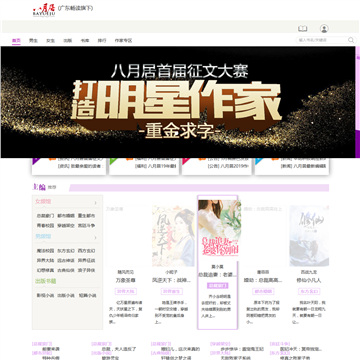
Task: Open the 出版书籍 section heading
Action: coord(46,281)
